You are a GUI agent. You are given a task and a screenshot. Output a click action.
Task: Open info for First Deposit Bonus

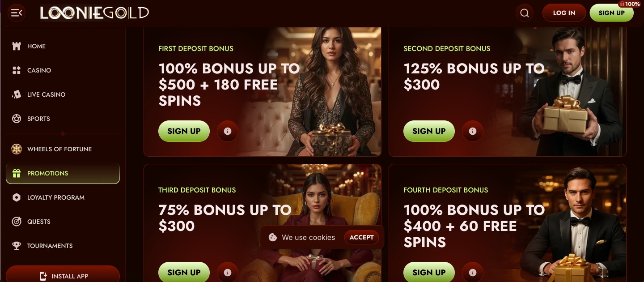228,131
